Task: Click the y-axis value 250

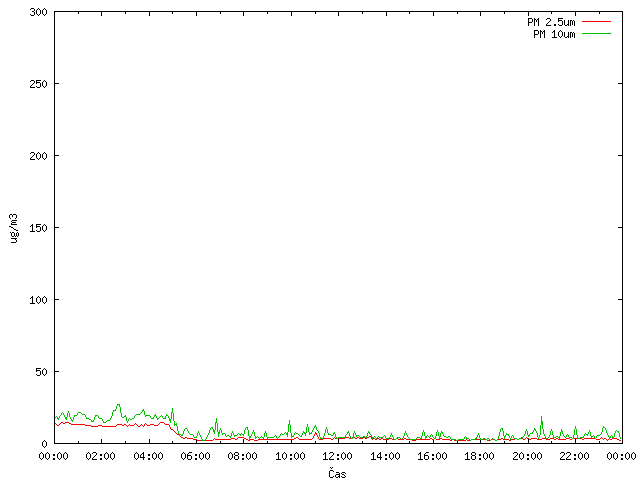Action: pyautogui.click(x=38, y=84)
